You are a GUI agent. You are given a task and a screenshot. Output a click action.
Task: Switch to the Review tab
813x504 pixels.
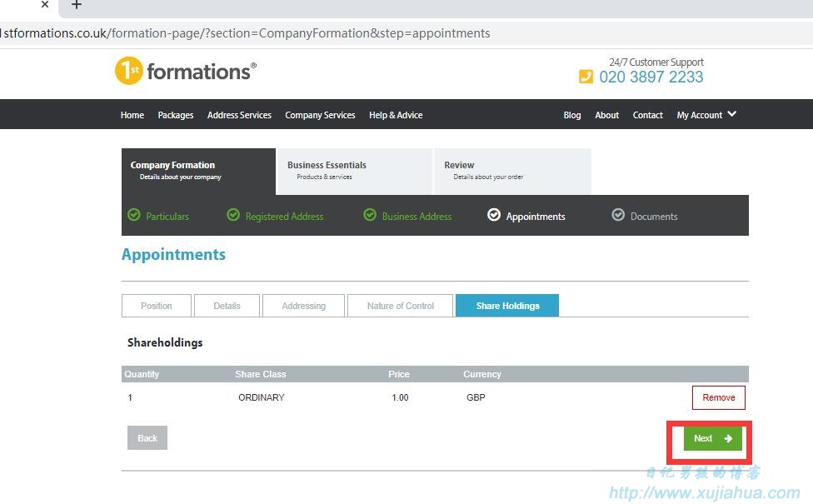tap(512, 171)
